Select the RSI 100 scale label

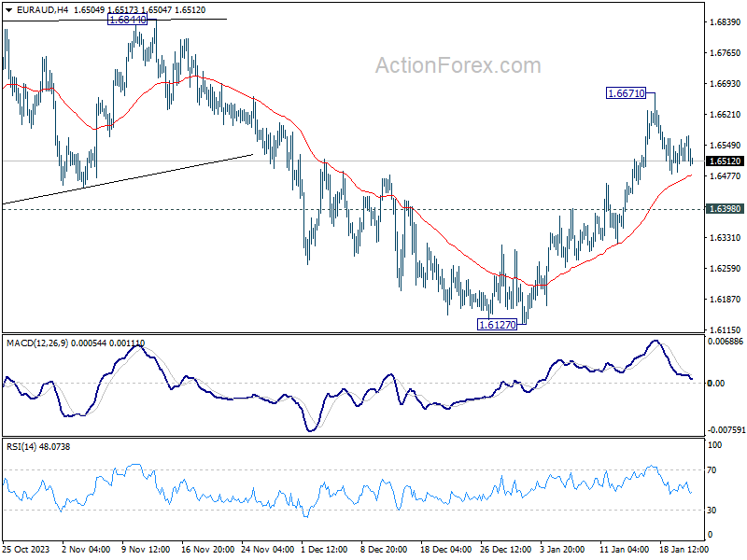point(715,445)
